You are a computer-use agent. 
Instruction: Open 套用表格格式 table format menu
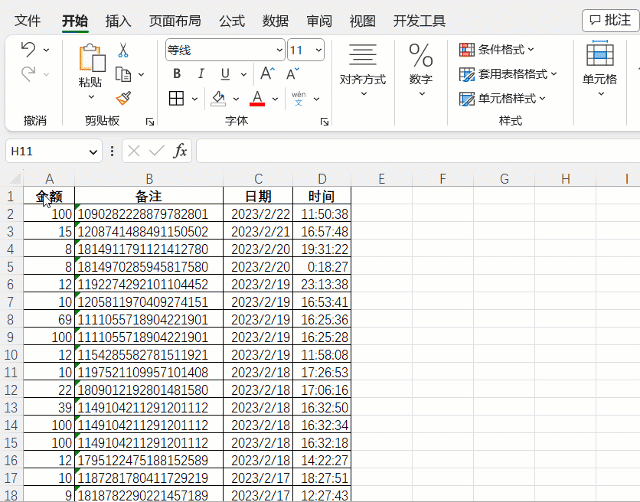coord(508,74)
